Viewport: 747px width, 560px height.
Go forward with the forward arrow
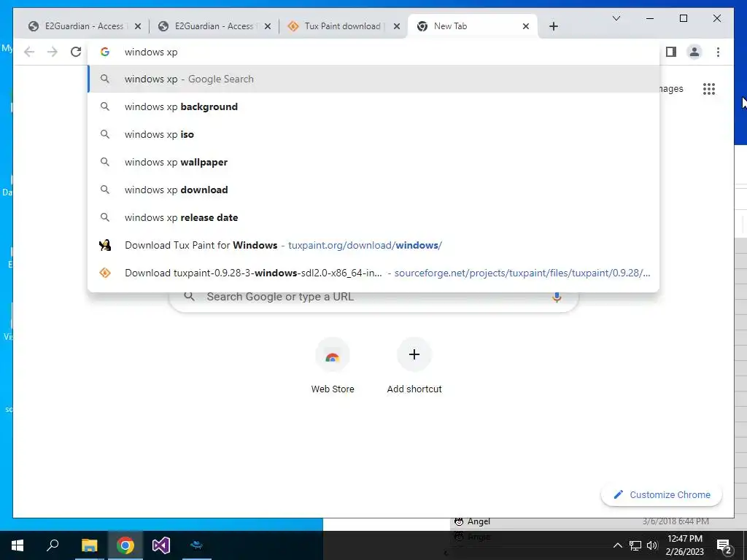(x=53, y=52)
